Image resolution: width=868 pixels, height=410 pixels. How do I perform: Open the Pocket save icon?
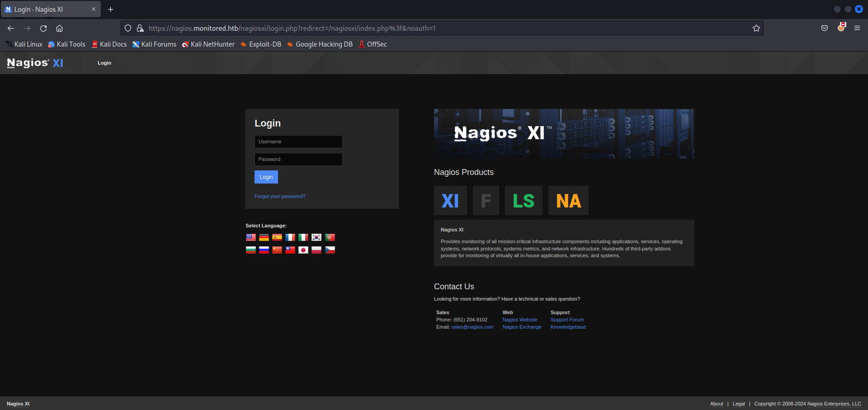pos(825,28)
